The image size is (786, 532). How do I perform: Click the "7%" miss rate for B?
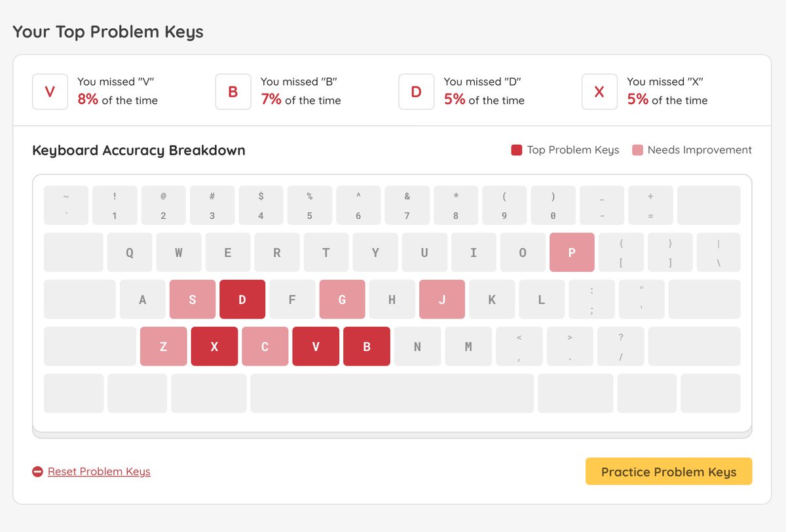(271, 100)
